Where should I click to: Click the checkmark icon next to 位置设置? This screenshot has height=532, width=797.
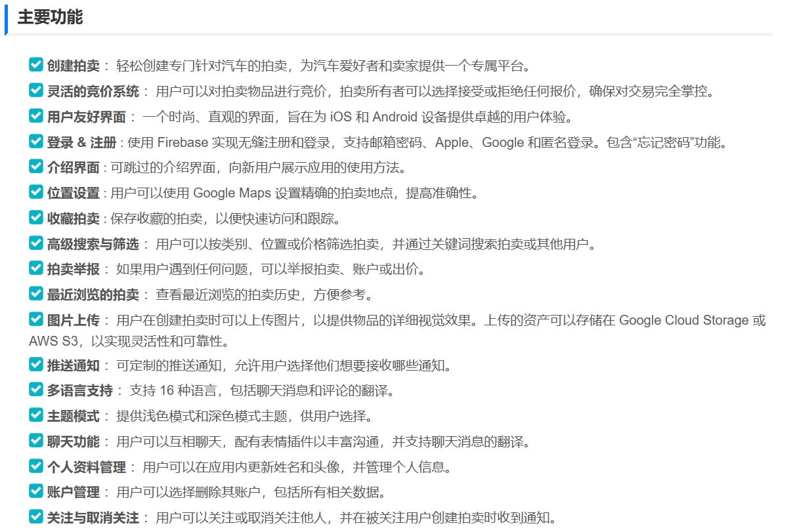click(x=36, y=192)
